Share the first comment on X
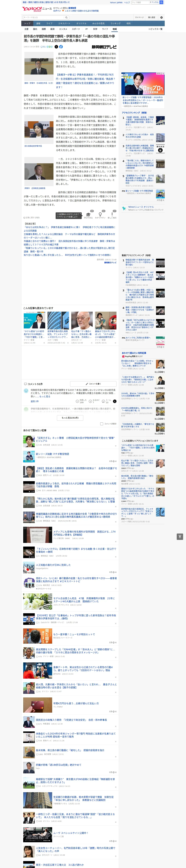Viewport: 186px width, 868px height. click(115, 401)
